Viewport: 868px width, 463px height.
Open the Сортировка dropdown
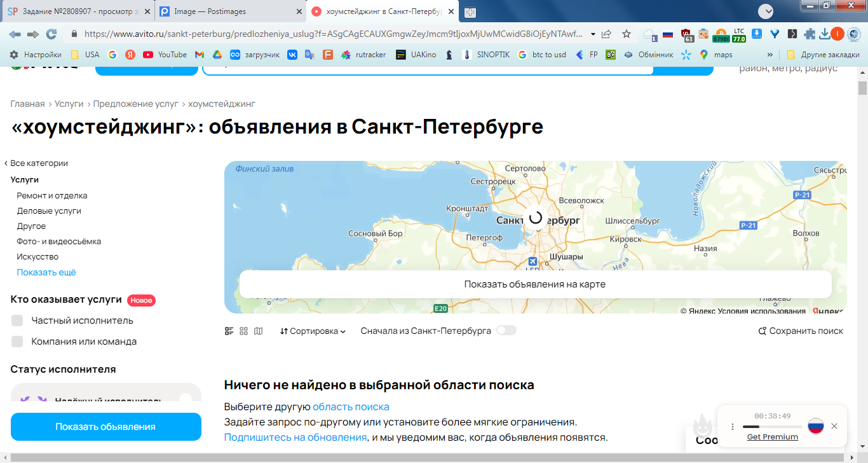point(313,331)
